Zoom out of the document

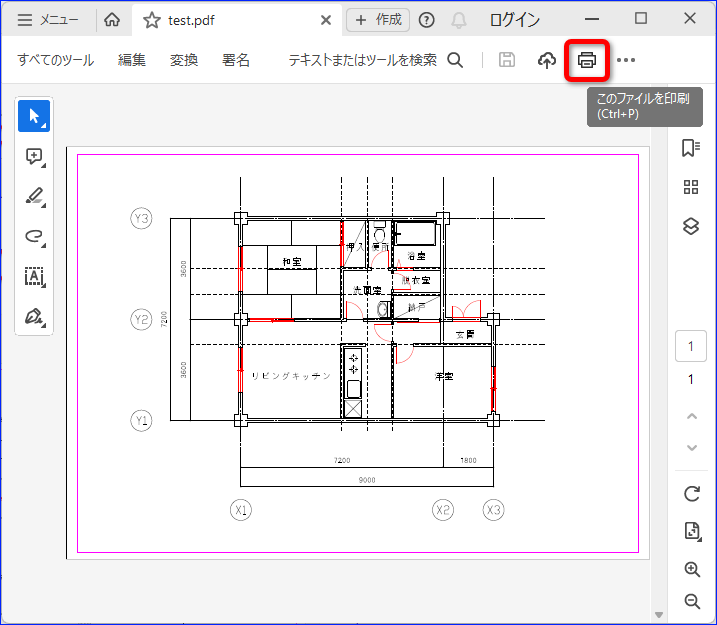click(x=692, y=601)
